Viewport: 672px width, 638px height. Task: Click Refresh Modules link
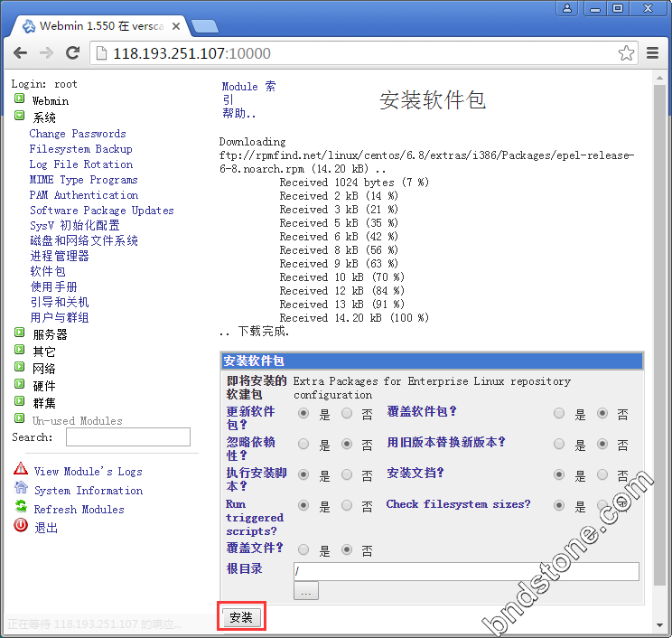tap(79, 510)
